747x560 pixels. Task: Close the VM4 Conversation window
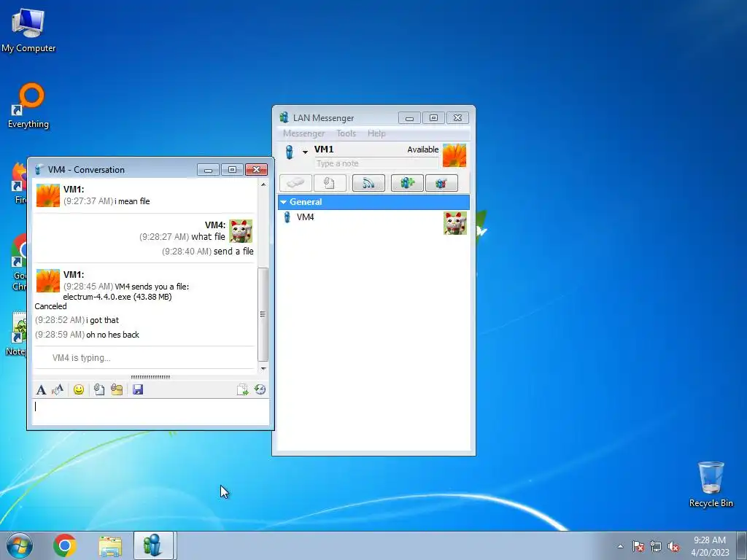coord(256,169)
